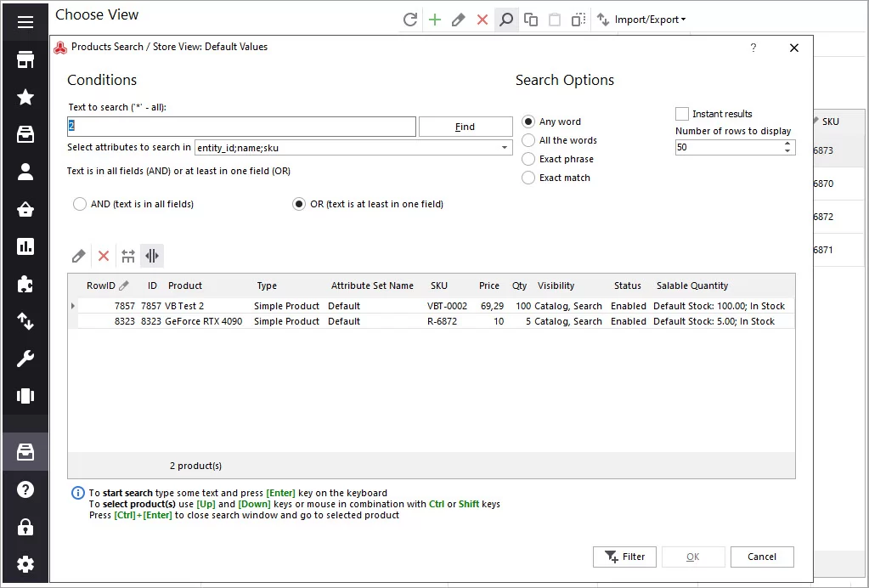Screen dimensions: 869x588
Task: Click the dialog help question mark
Action: coord(753,48)
